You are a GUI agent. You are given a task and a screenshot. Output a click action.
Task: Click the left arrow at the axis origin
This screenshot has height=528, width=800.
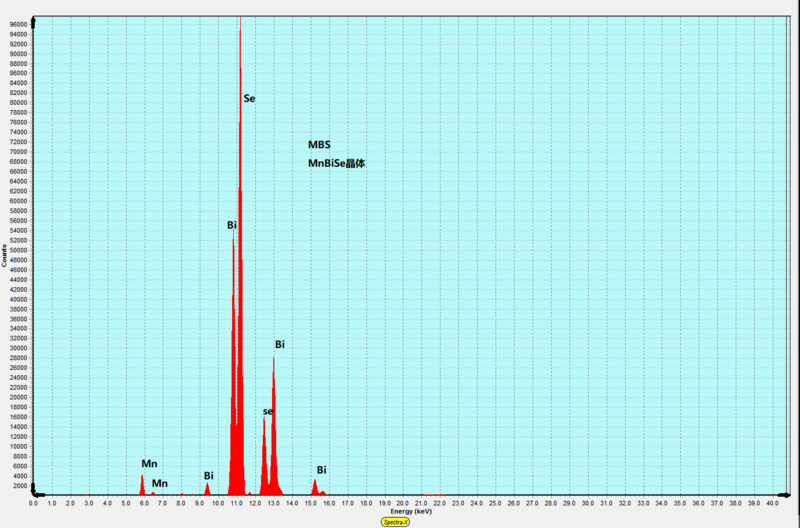point(36,493)
